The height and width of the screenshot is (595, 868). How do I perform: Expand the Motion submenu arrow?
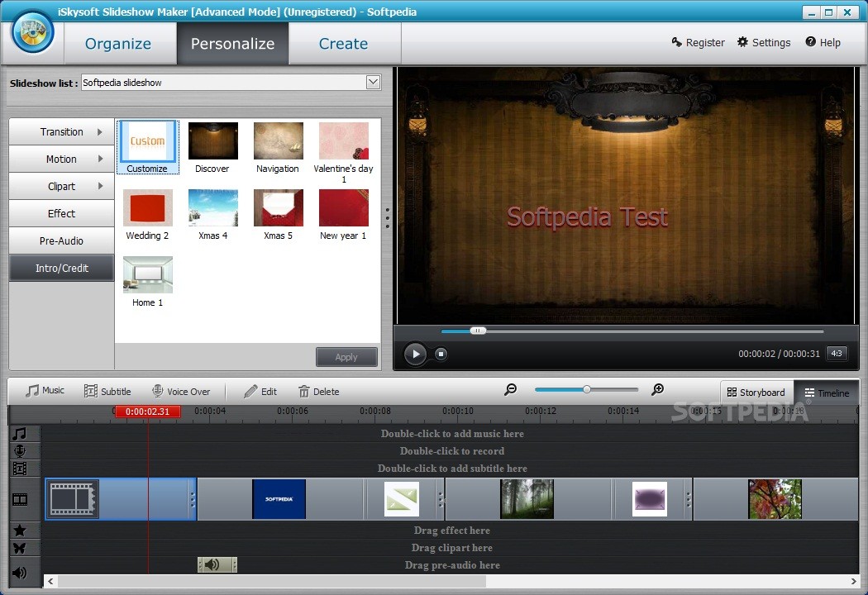click(x=100, y=159)
